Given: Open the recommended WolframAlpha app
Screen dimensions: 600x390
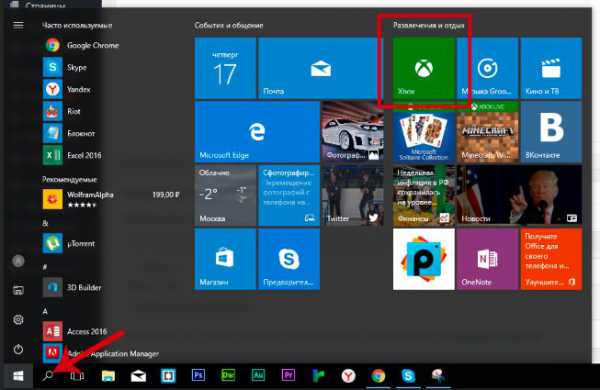Looking at the screenshot, I should click(111, 199).
